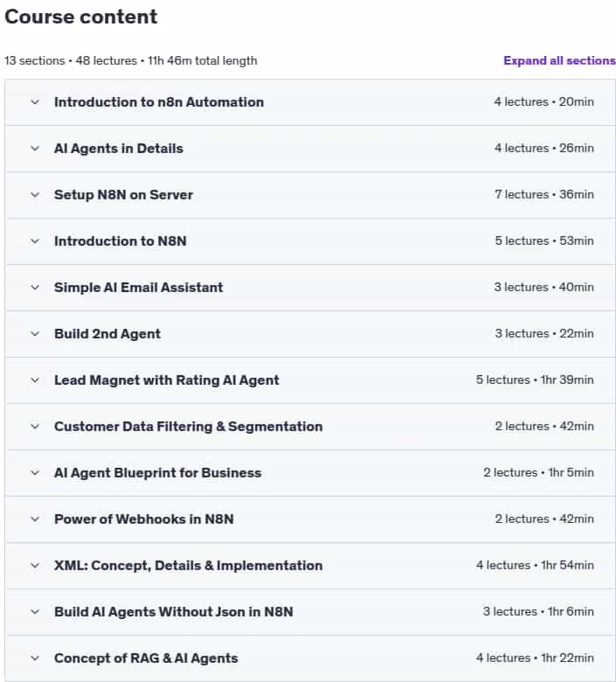Open Lead Magnet with Rating AI Agent title
Viewport: 616px width, 682px height.
pos(167,380)
